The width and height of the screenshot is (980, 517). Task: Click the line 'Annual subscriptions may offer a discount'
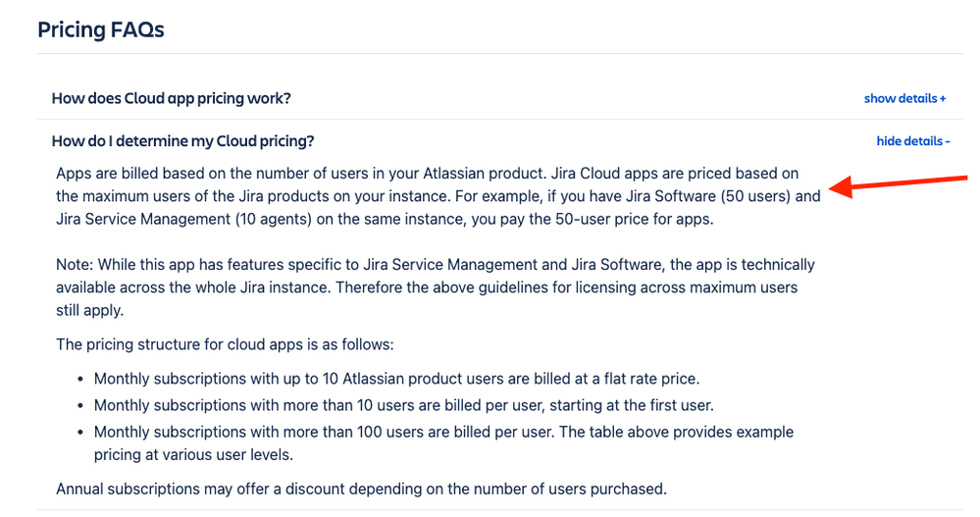[x=361, y=489]
